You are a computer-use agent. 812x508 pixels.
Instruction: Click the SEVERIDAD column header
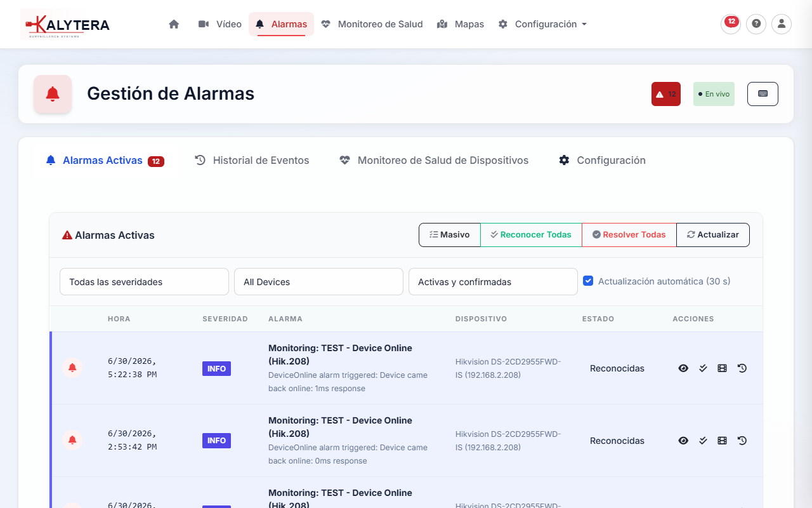(225, 319)
